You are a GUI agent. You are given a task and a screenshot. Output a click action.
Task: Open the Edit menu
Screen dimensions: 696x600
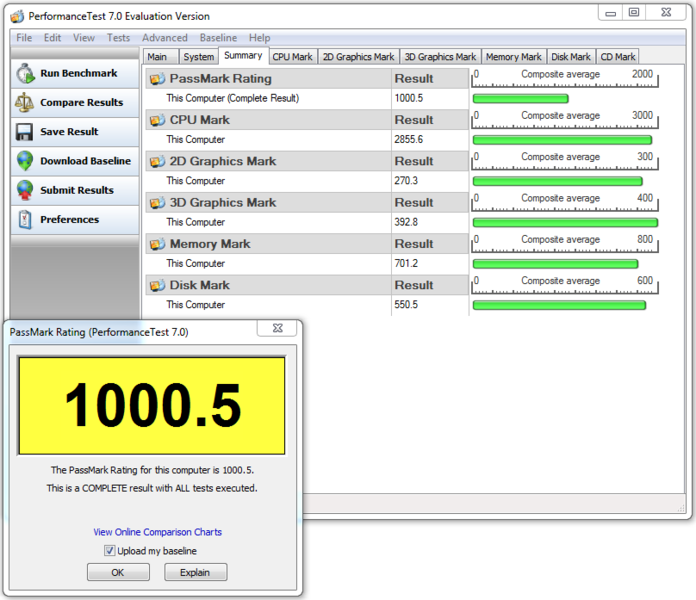(x=52, y=38)
